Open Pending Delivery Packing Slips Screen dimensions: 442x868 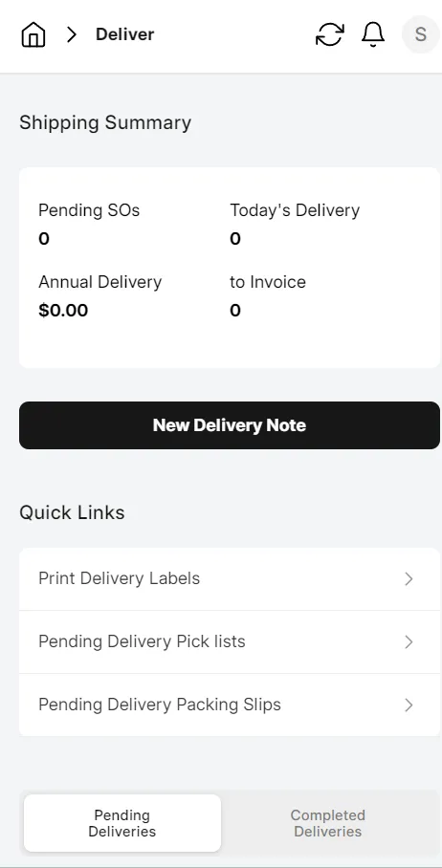point(230,705)
